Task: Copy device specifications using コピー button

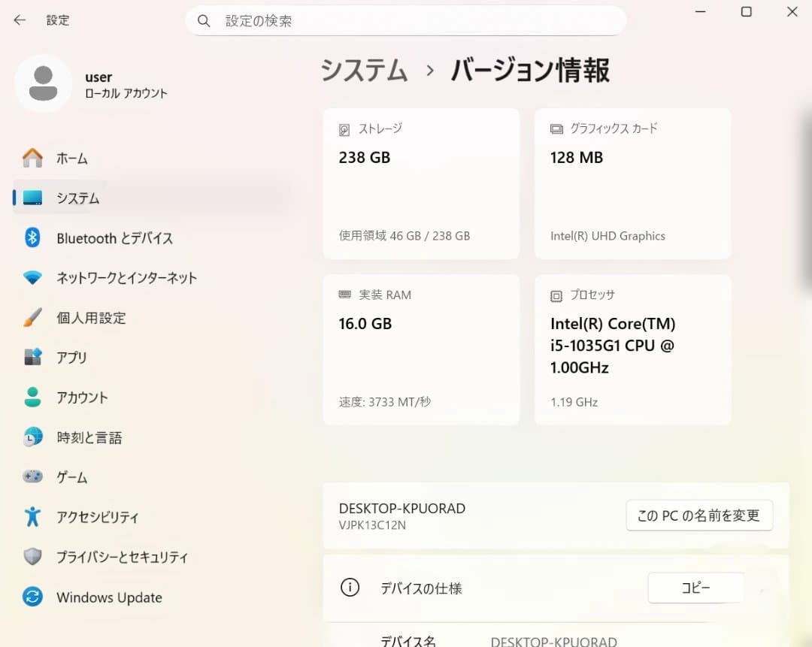Action: tap(695, 588)
